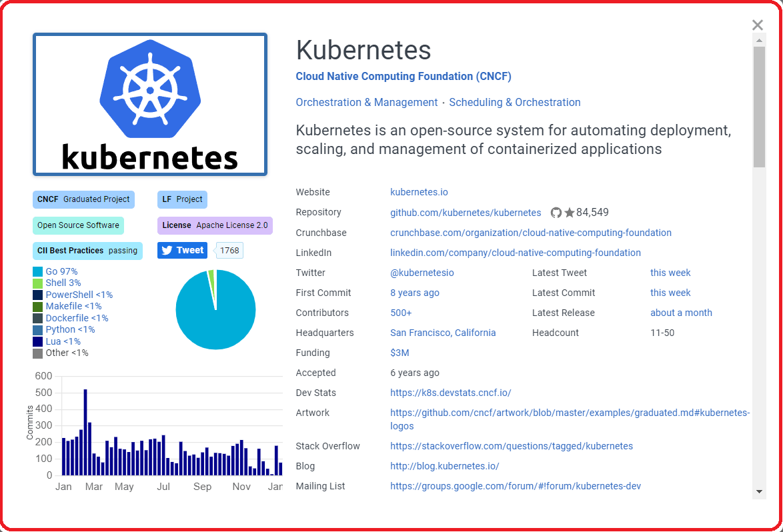Image resolution: width=783 pixels, height=532 pixels.
Task: Click the tweet count 1768
Action: click(x=229, y=251)
